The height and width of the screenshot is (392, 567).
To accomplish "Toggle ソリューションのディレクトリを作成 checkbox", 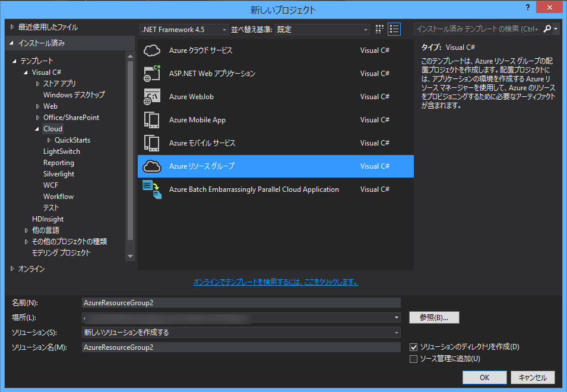I will (x=413, y=347).
